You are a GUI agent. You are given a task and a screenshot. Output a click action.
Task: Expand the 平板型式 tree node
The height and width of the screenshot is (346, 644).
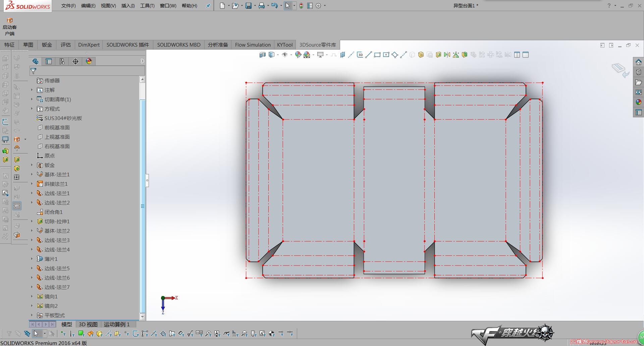click(x=32, y=315)
